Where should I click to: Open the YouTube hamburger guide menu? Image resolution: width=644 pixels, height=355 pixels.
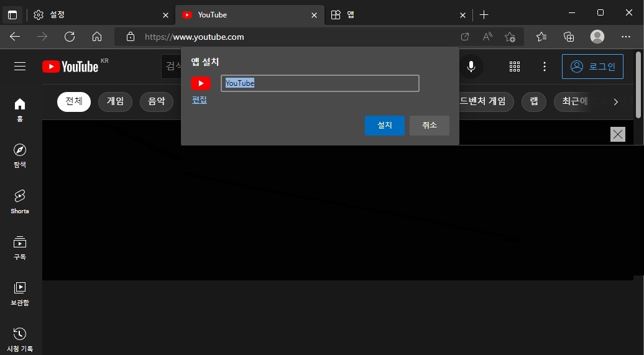[20, 66]
